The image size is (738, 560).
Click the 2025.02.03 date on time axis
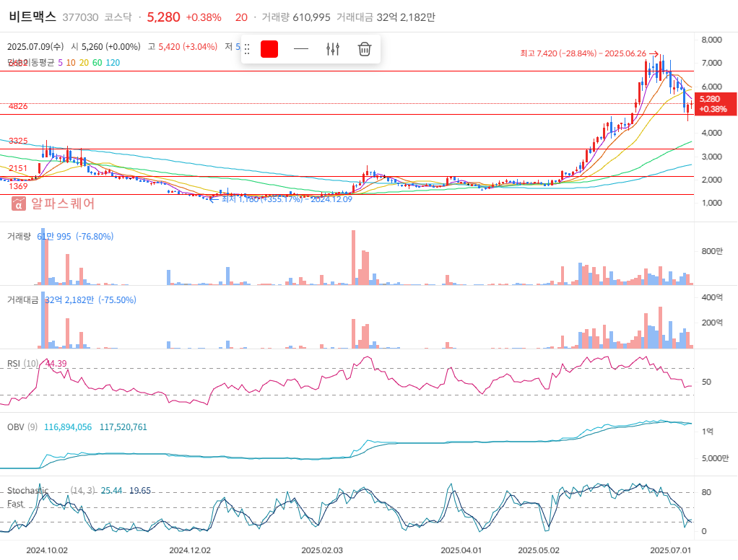coord(322,550)
